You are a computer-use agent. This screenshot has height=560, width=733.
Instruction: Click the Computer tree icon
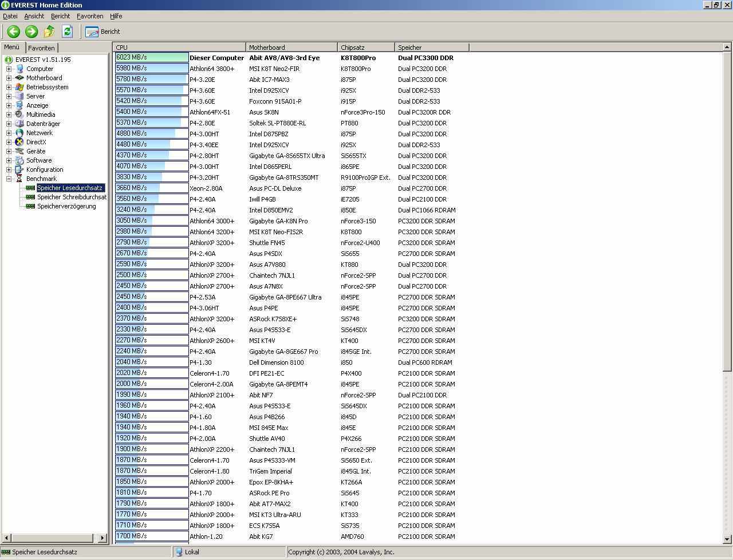[x=19, y=69]
